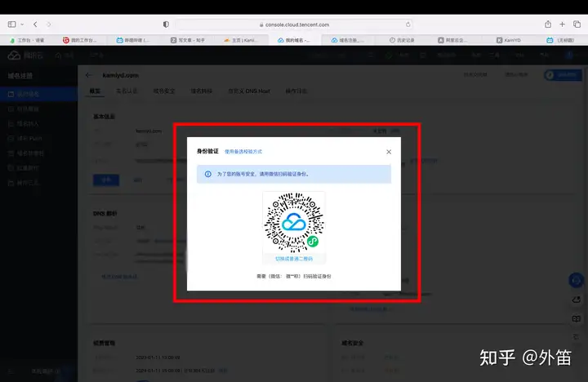Screen dimensions: 588x382
Task: Click the console.cloud.tencent.com address bar
Action: pos(294,24)
